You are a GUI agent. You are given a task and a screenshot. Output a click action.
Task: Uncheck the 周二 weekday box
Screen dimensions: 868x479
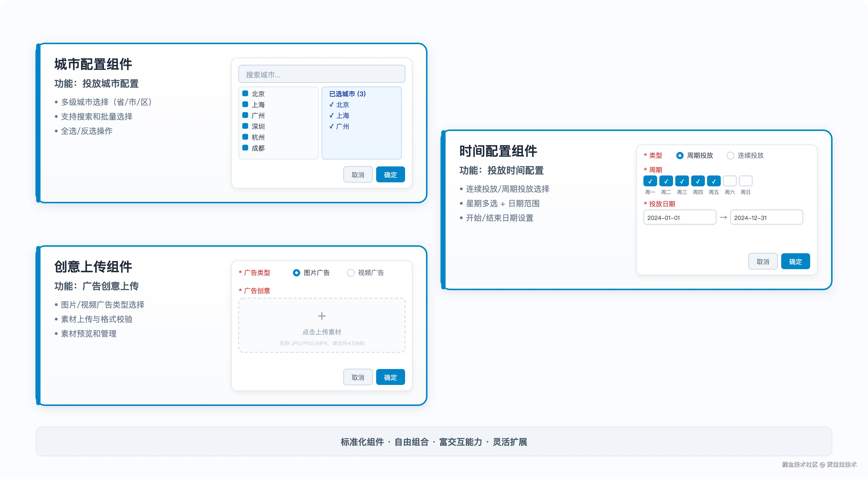(x=666, y=181)
